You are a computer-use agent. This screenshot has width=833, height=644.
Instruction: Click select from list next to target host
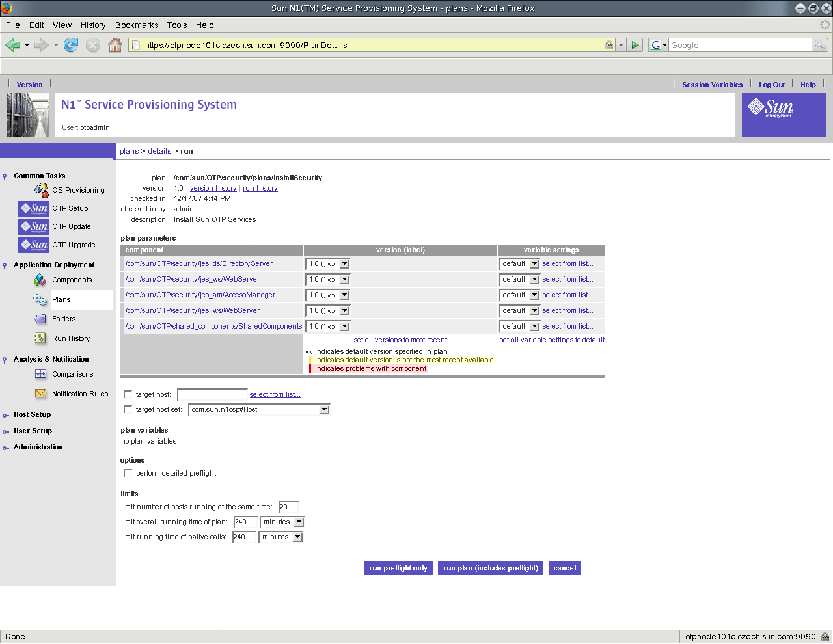(x=275, y=394)
